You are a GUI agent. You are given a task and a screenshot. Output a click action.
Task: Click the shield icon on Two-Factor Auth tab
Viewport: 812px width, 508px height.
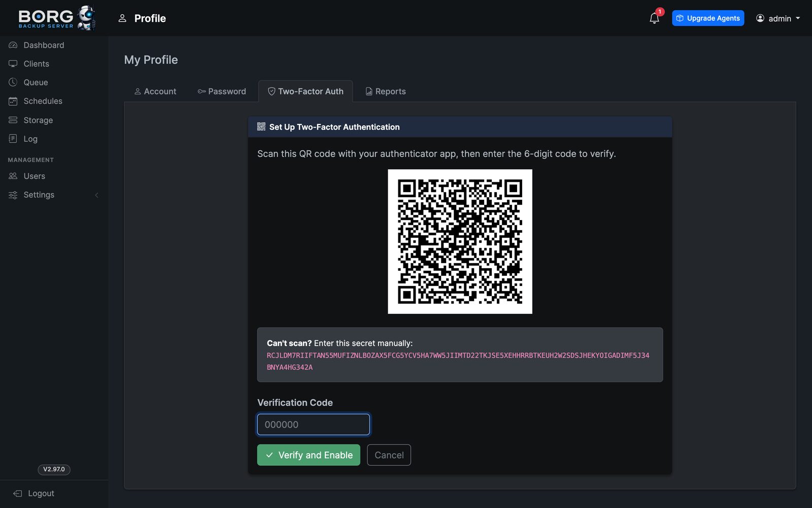[272, 91]
